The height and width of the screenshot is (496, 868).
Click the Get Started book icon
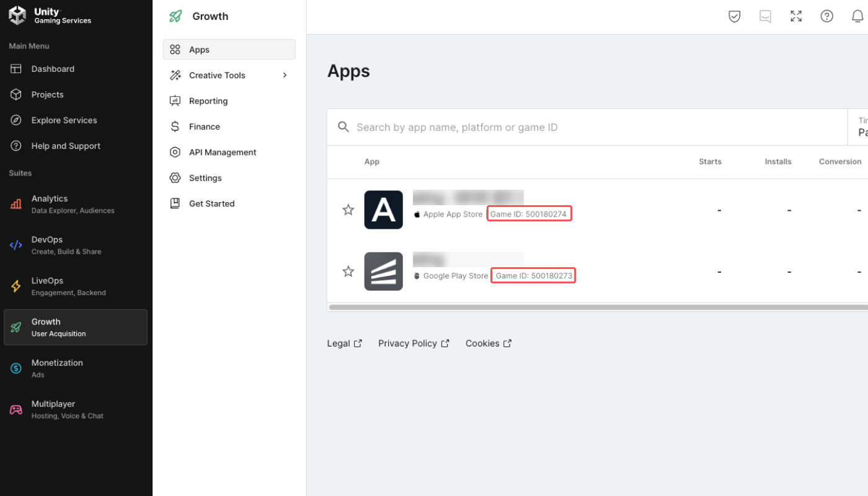click(175, 203)
